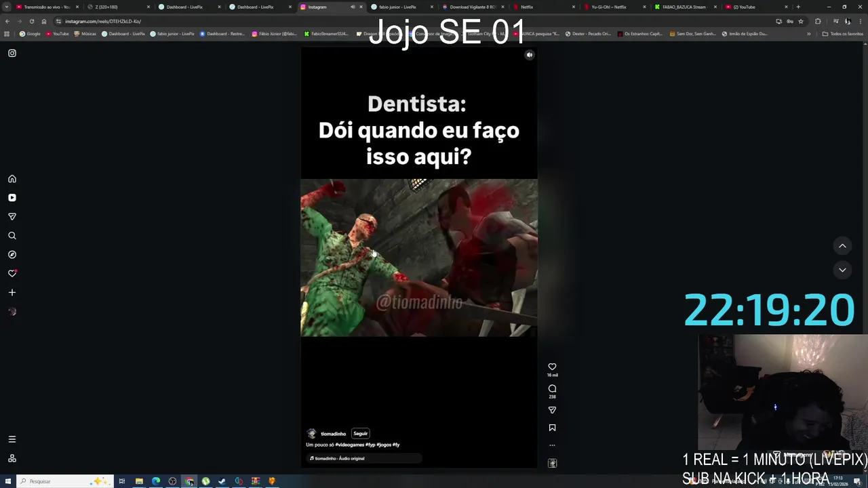868x488 pixels.
Task: Go to Instagram Home in sidebar
Action: click(12, 179)
